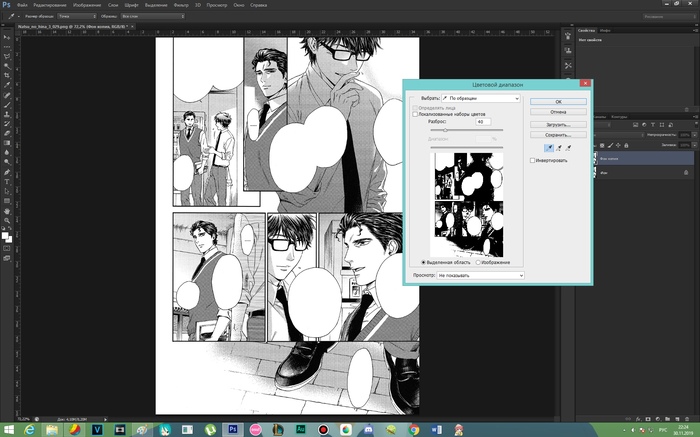Open the tool preset picker arrow
Screen dimensions: 700x437
click(19, 16)
